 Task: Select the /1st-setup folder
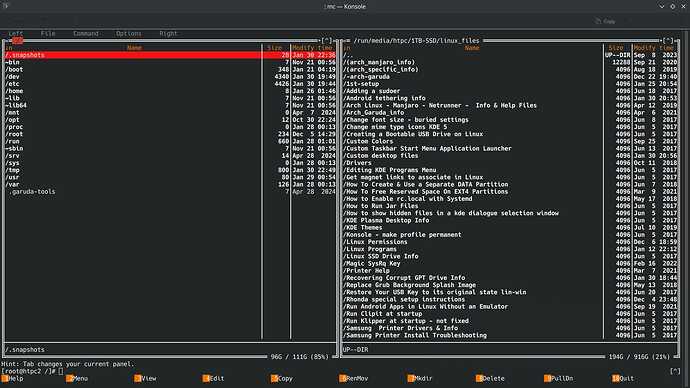pos(510,84)
